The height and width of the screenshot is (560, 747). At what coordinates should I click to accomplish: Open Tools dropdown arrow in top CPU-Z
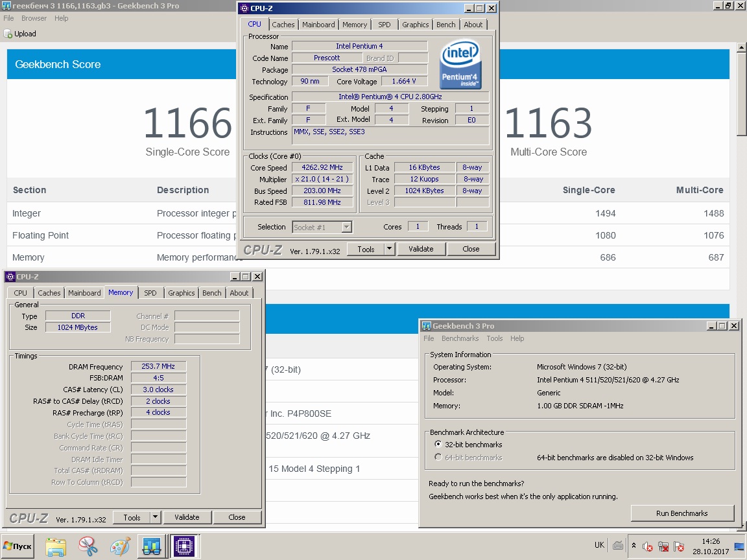point(389,249)
